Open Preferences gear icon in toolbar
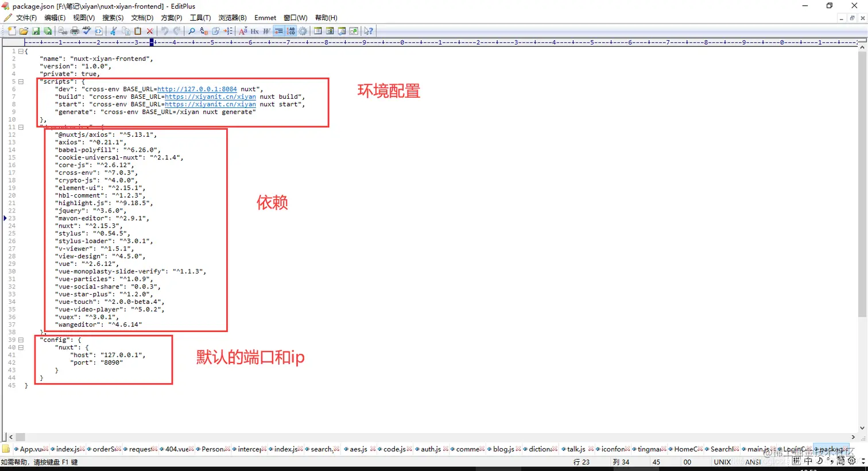Viewport: 868px width, 471px height. (303, 31)
